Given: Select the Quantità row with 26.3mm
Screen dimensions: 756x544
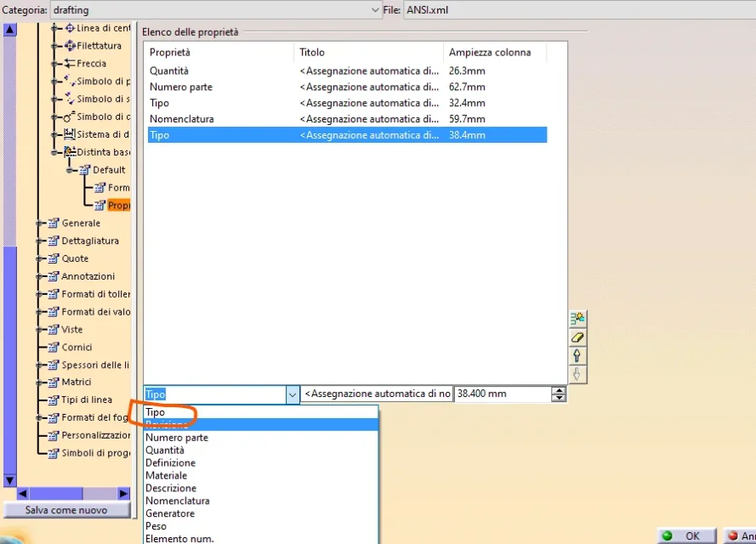Looking at the screenshot, I should 347,71.
